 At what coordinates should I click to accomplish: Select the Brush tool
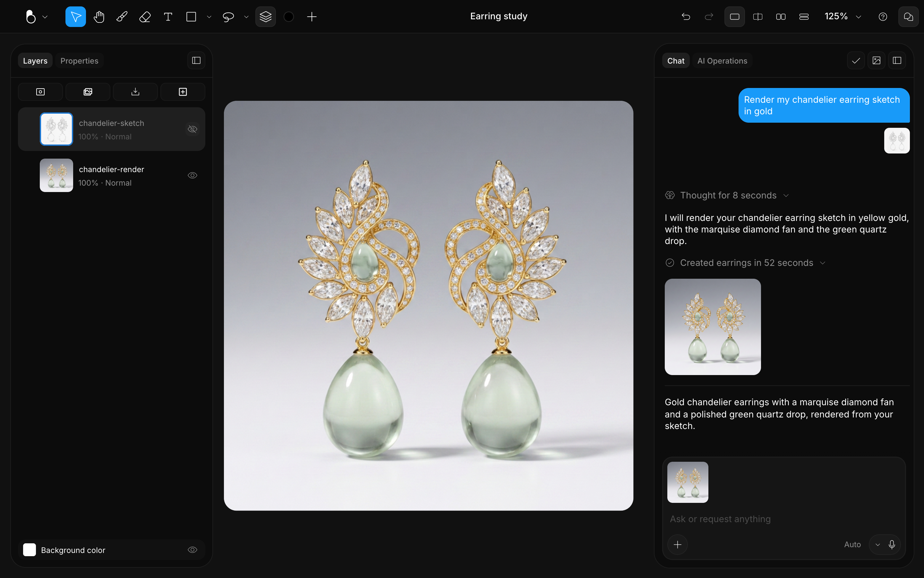122,17
